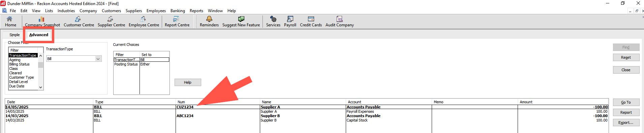Select the Capital Stock account cell
The width and height of the screenshot is (644, 133).
(357, 120)
